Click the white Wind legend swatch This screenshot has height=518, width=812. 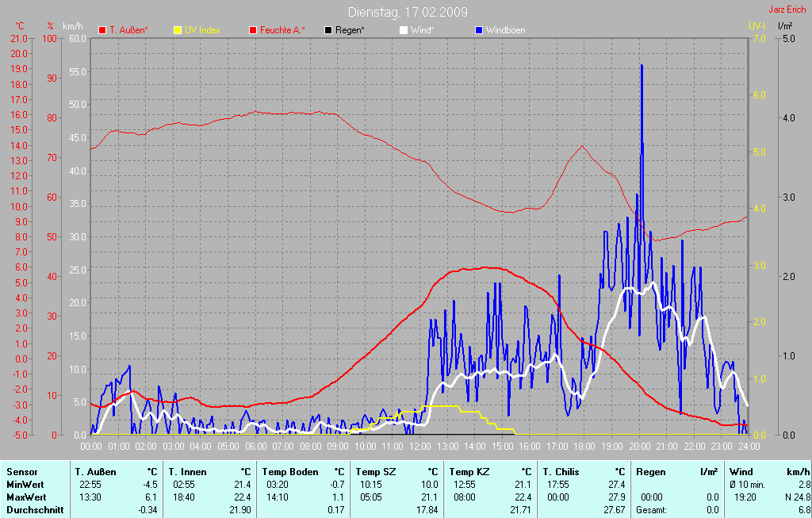(404, 30)
